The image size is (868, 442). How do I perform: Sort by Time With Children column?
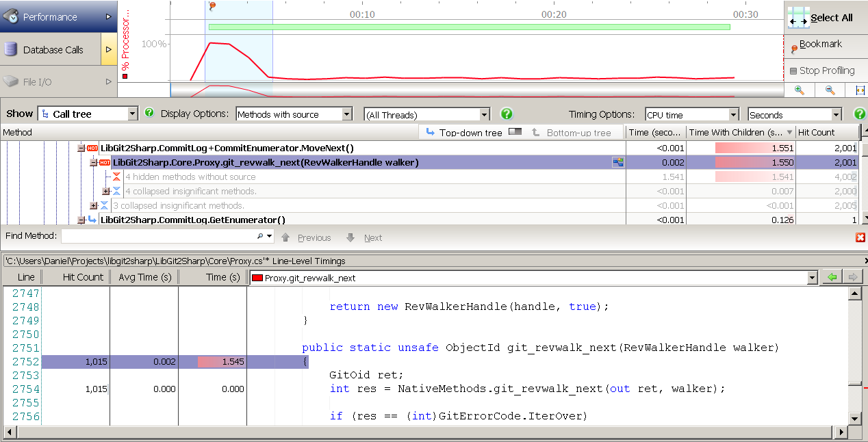741,132
